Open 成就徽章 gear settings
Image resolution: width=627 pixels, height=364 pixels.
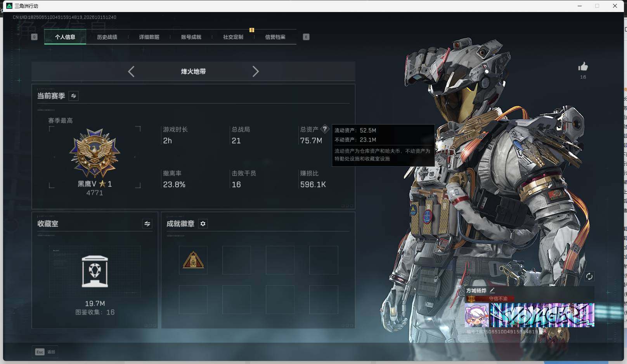(203, 224)
